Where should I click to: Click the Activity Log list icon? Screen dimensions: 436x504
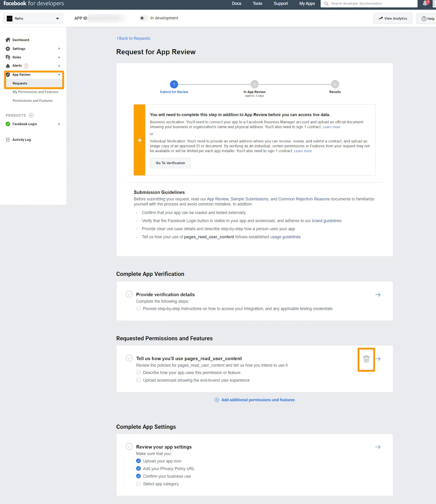(x=8, y=140)
